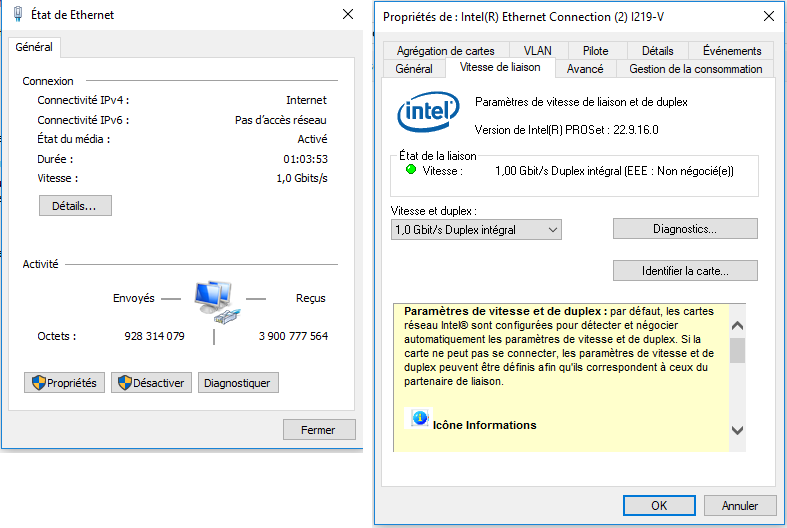Confirm the properties dialog with OK
The height and width of the screenshot is (528, 787).
coord(659,506)
